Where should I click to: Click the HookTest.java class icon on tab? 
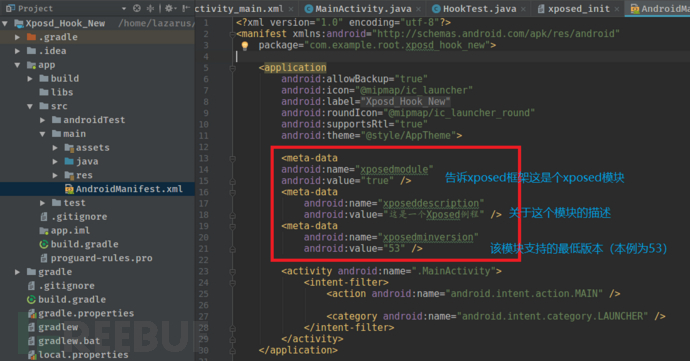[437, 9]
